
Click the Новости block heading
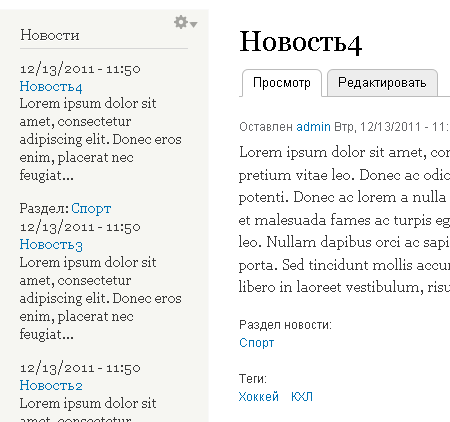click(50, 35)
